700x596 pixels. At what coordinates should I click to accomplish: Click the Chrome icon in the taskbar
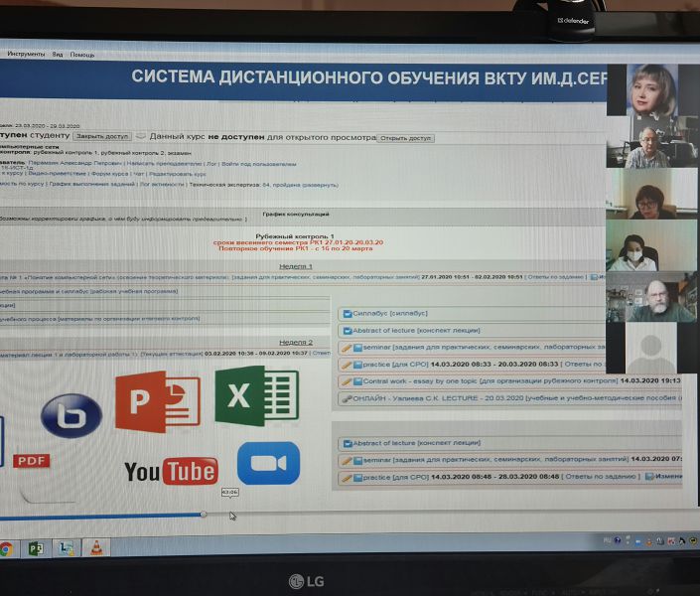5,549
